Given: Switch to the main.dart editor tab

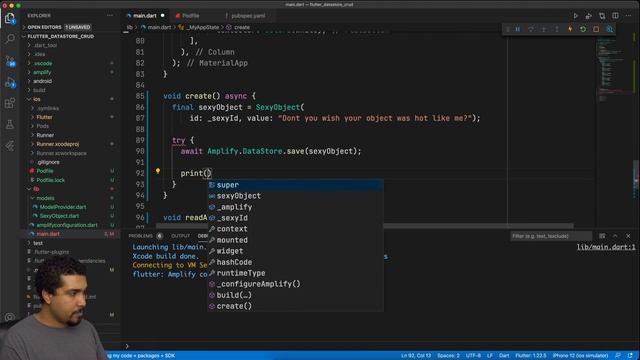Looking at the screenshot, I should [x=145, y=16].
